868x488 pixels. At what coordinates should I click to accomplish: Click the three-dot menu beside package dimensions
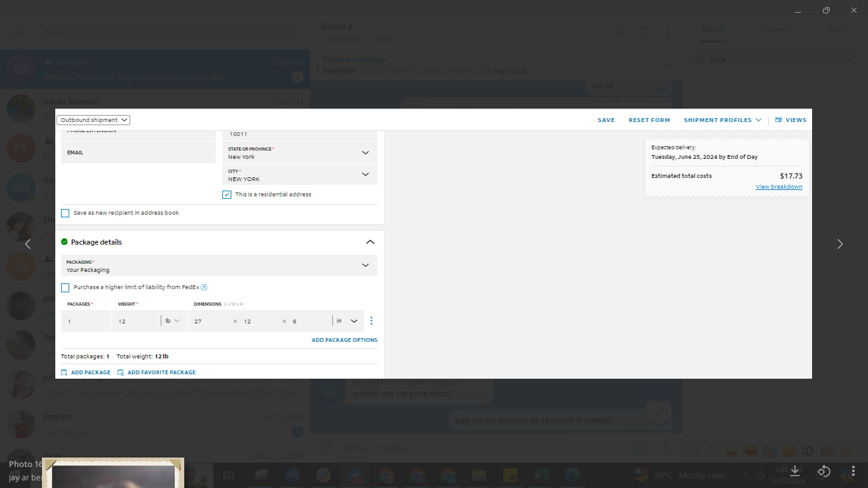click(x=372, y=321)
